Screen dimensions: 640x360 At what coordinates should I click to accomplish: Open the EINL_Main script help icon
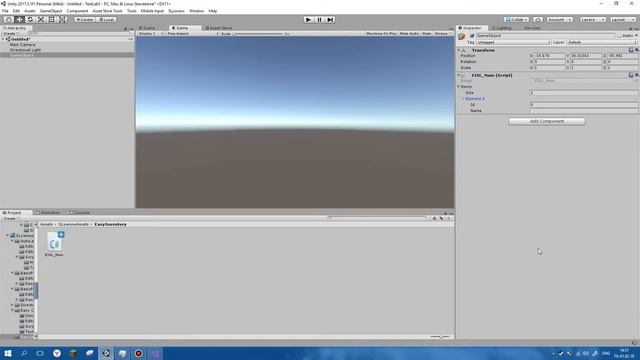(631, 75)
